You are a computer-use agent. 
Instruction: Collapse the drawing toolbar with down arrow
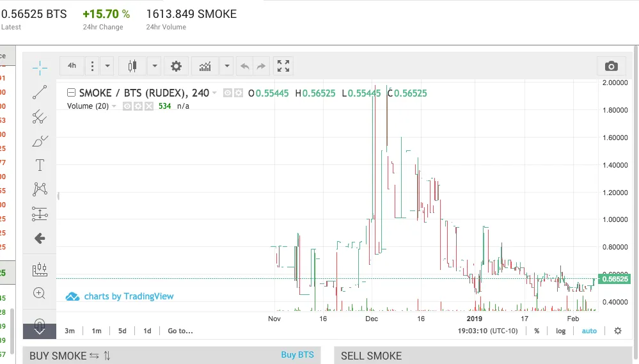click(x=40, y=331)
